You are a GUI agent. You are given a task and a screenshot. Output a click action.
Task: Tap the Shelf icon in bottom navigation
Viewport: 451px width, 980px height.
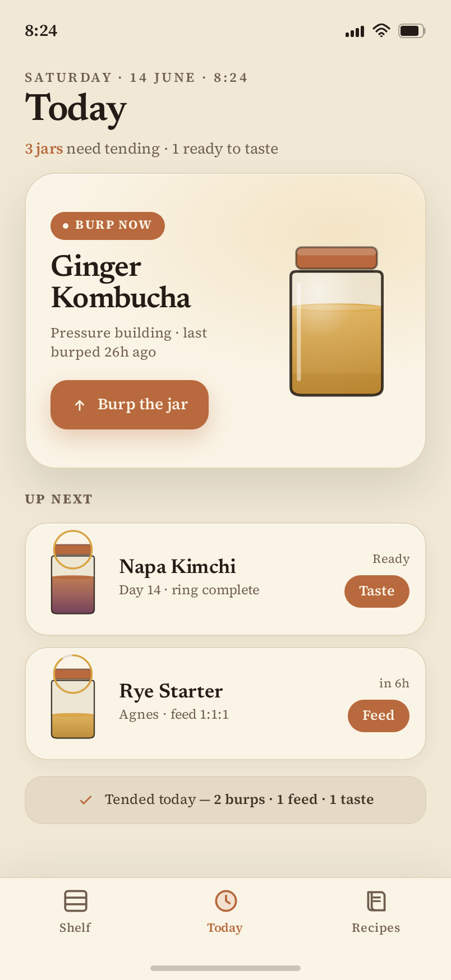[75, 901]
